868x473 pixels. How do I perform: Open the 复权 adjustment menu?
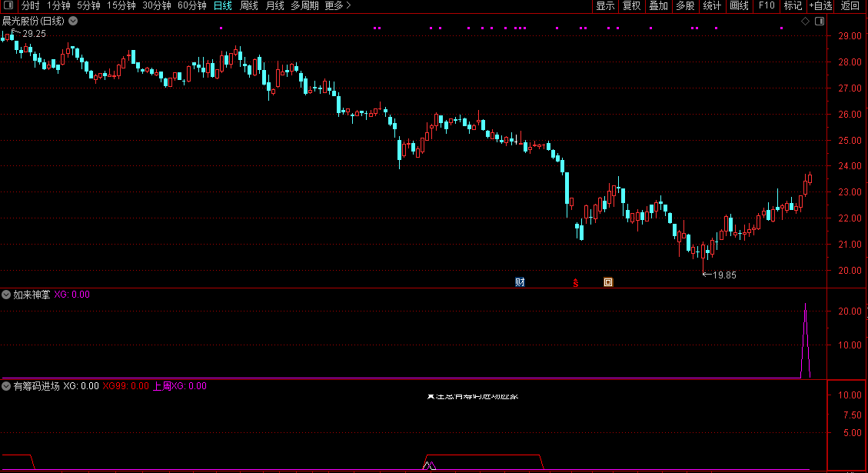632,5
